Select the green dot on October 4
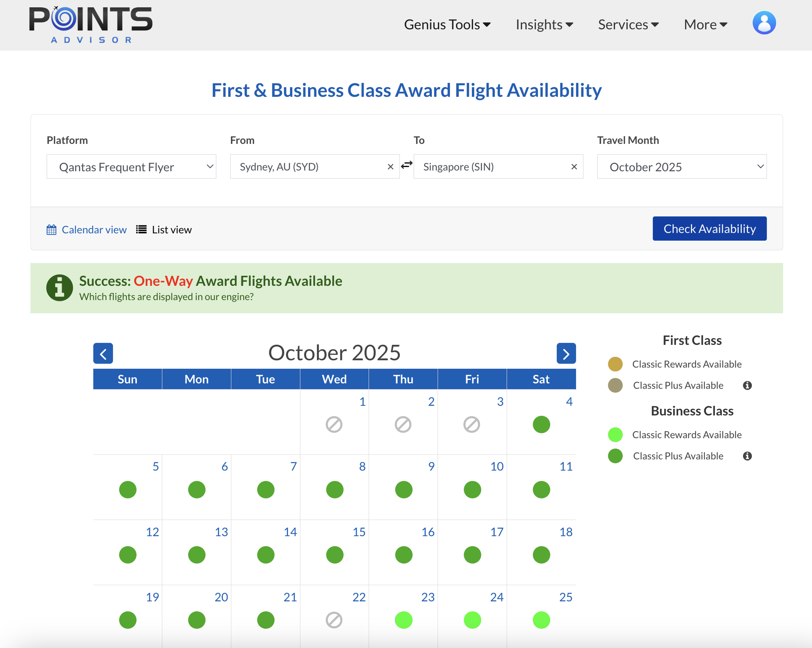Screen dimensions: 812x648 541,425
